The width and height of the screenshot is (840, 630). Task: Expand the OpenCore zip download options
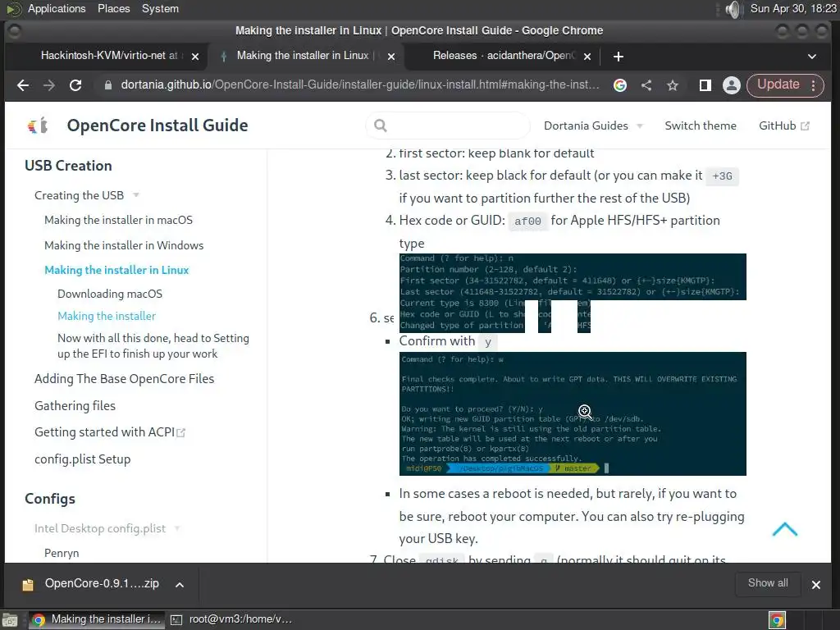180,584
